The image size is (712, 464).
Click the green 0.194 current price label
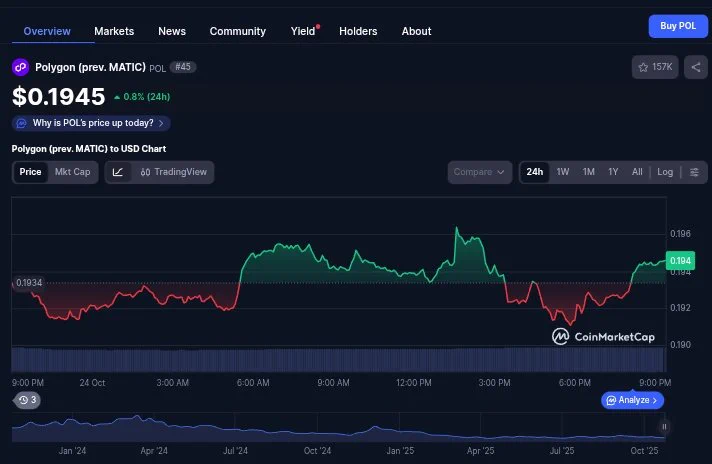tap(680, 261)
